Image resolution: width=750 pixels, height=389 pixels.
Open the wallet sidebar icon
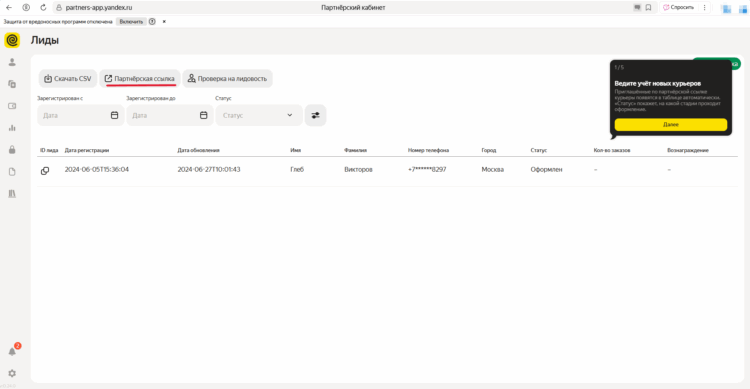coord(12,106)
